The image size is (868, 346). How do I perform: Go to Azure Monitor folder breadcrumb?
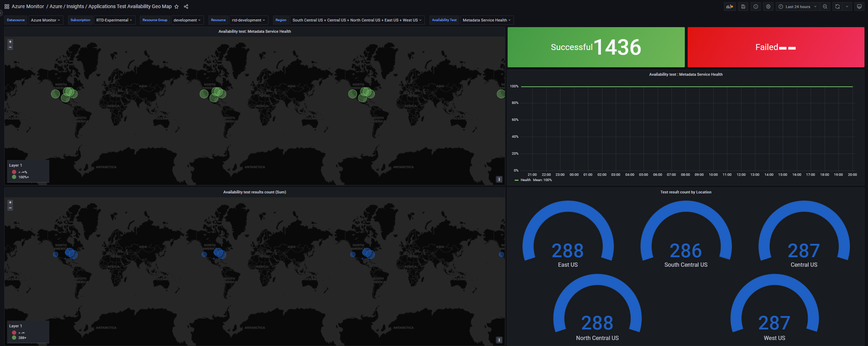[28, 6]
